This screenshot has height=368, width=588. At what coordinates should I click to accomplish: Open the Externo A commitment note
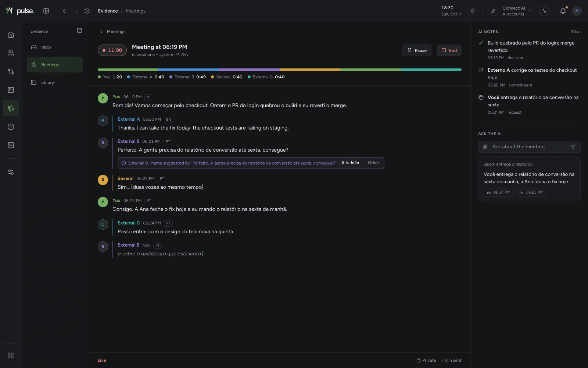point(529,77)
